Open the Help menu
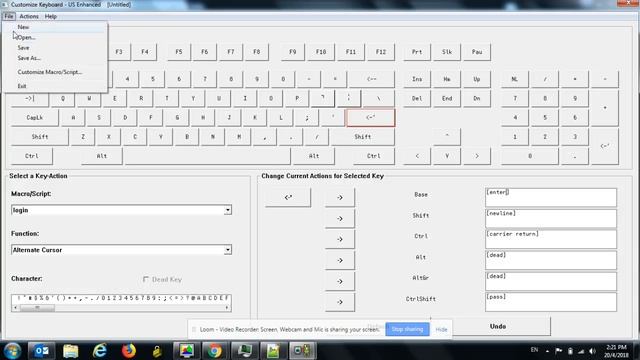 tap(51, 16)
